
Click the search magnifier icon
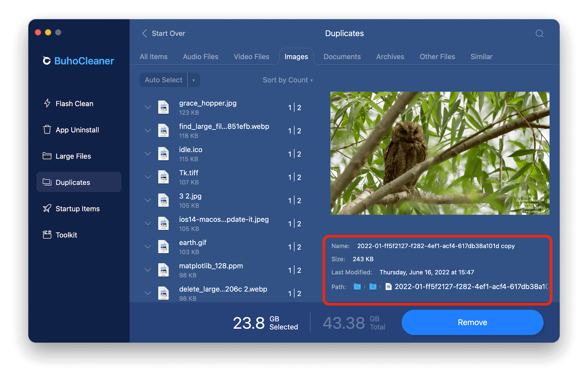tap(539, 33)
